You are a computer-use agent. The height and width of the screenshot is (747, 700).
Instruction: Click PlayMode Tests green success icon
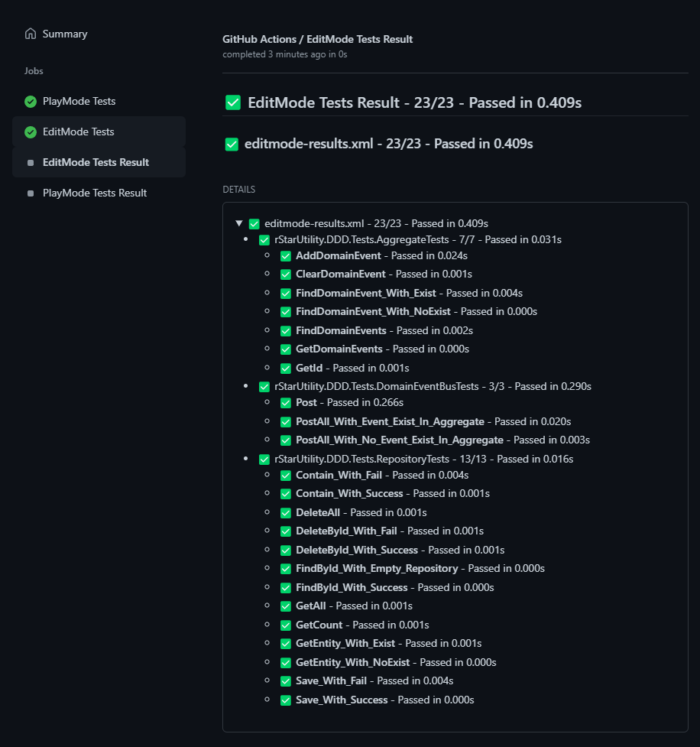31,102
